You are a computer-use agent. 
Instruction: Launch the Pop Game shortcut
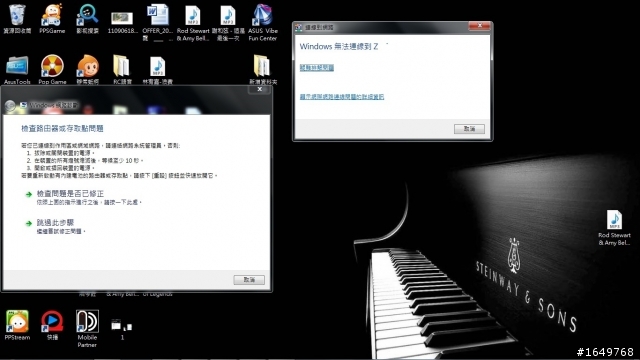(x=52, y=69)
